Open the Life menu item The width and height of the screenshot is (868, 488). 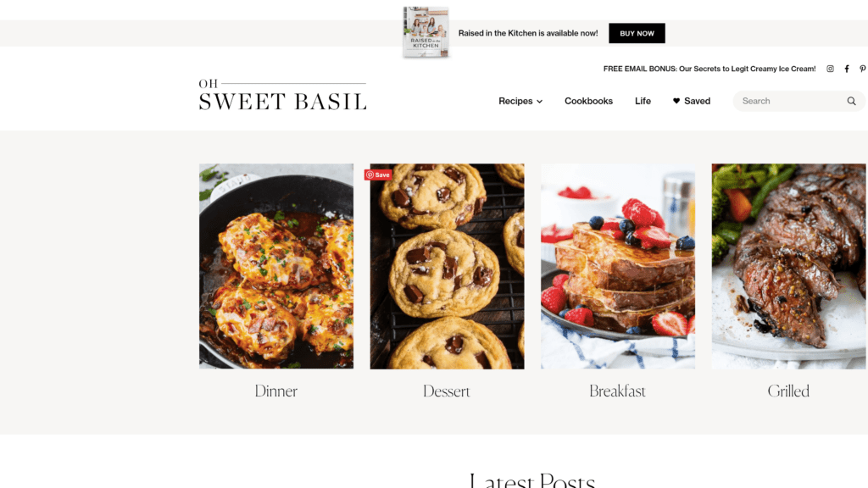click(x=643, y=101)
